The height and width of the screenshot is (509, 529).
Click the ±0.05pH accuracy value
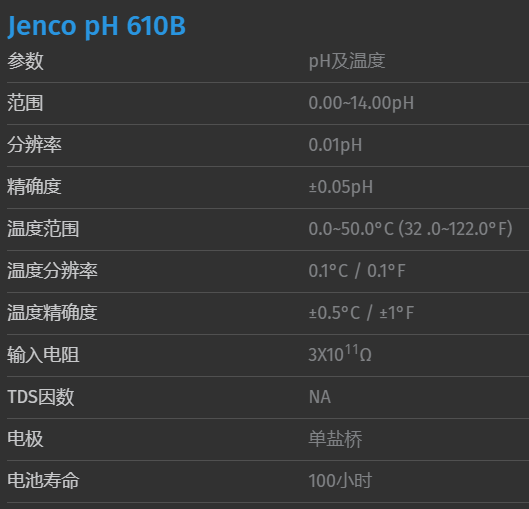[x=341, y=187]
